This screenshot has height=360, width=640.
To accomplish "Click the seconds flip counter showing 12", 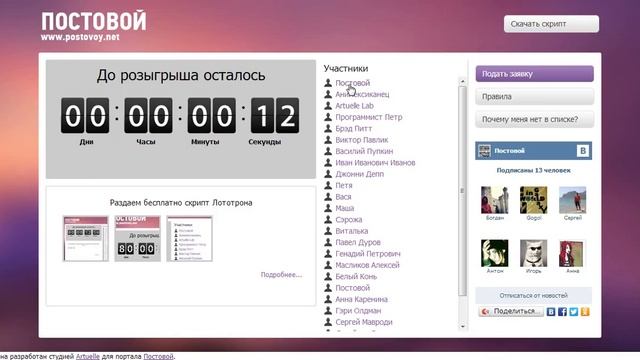I will point(275,116).
